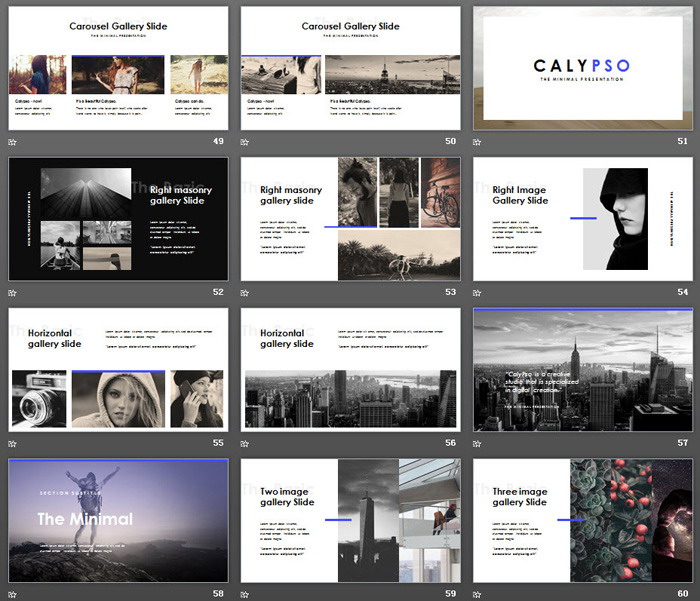
Task: Click the transition star icon under slide 49
Action: 13,142
